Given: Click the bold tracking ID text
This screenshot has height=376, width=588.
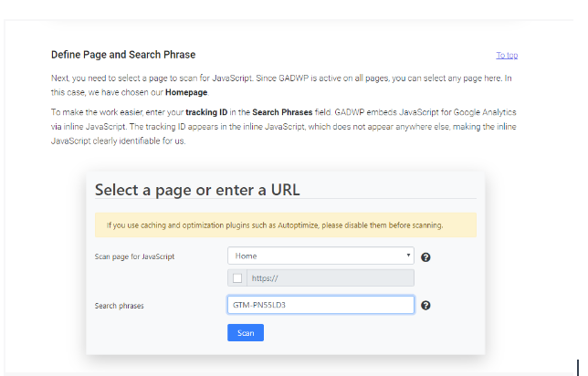Looking at the screenshot, I should pyautogui.click(x=206, y=112).
